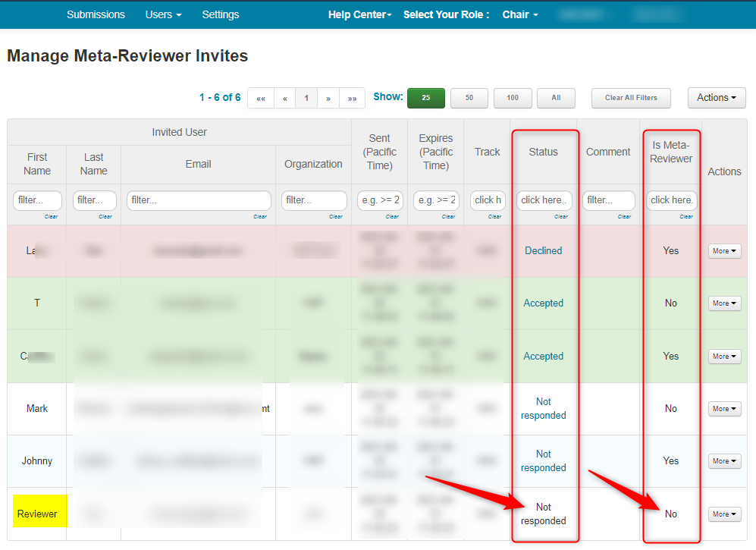Open the Submissions menu item
The height and width of the screenshot is (550, 756).
click(x=96, y=14)
